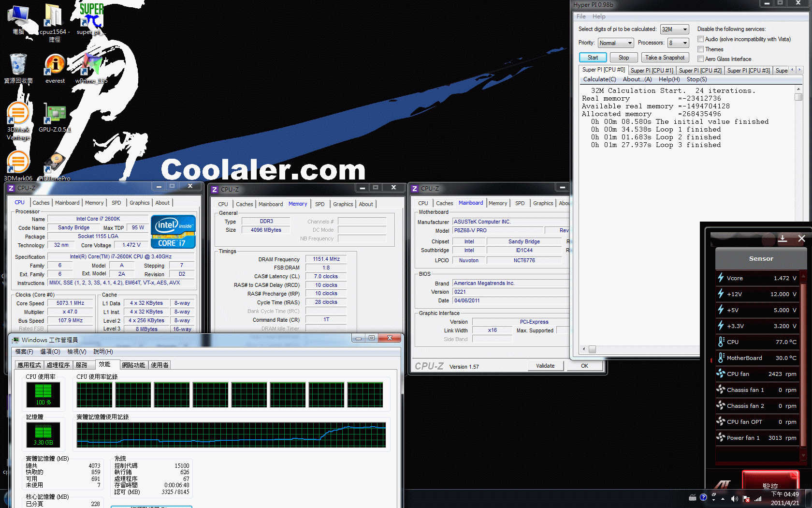Viewport: 812px width, 508px height.
Task: Open the Calculate(C) menu in Super PI
Action: (x=599, y=79)
